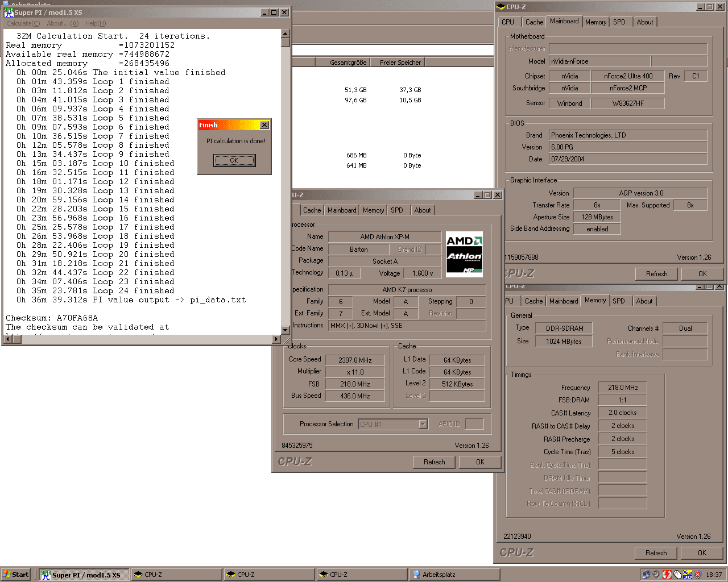Close the Finish dialog with its X
The width and height of the screenshot is (728, 582).
click(x=264, y=125)
